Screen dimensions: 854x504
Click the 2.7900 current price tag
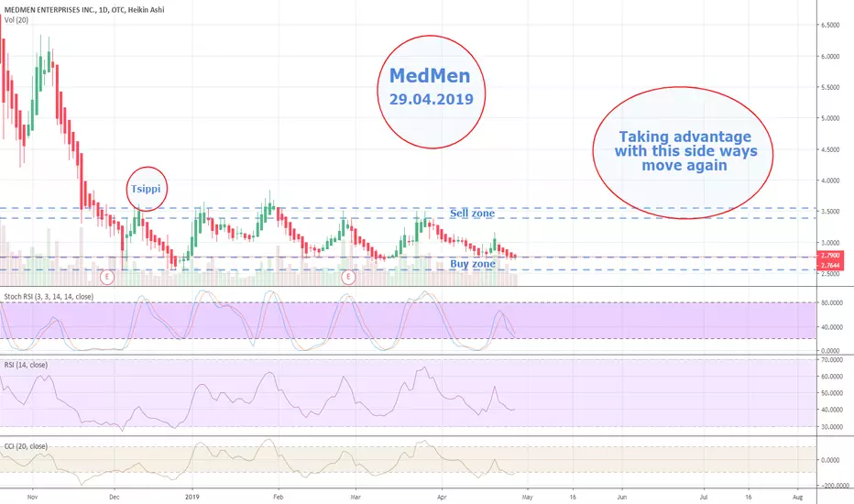pyautogui.click(x=830, y=255)
